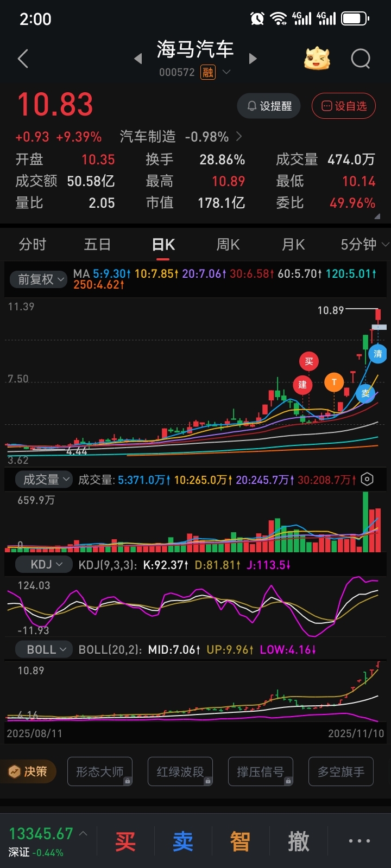
Task: Open locked 撑压信号 tool
Action: click(x=261, y=771)
